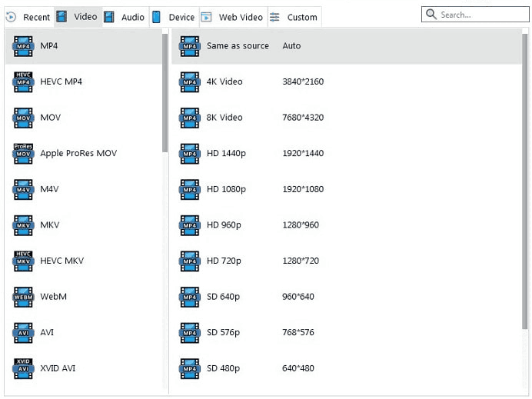Viewport: 532px width, 399px height.
Task: Choose HEVC MKV format
Action: (x=62, y=261)
